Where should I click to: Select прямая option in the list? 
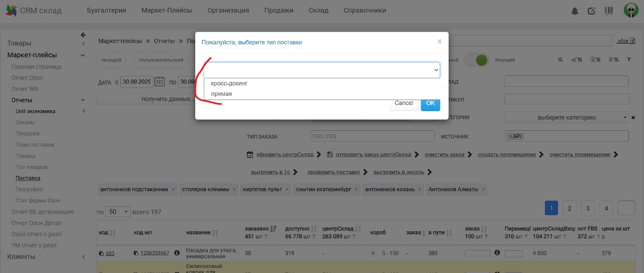(x=222, y=94)
